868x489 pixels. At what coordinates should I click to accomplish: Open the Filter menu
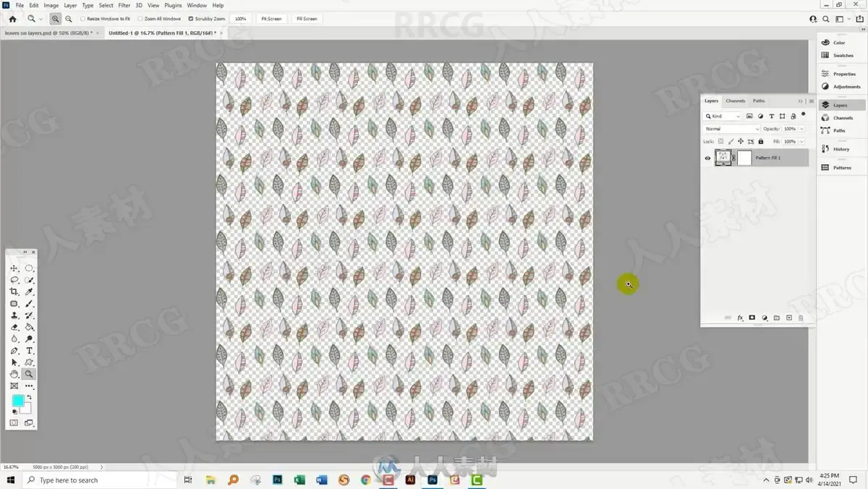click(124, 5)
